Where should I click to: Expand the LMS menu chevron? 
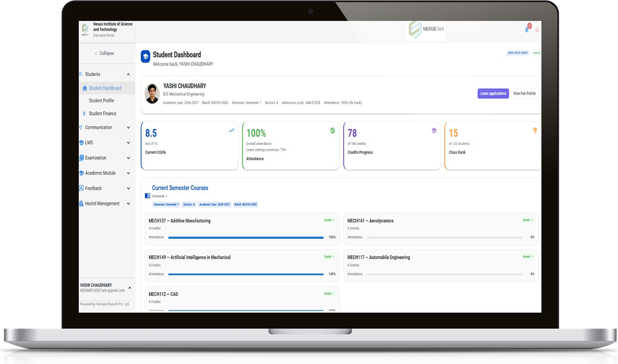(128, 143)
